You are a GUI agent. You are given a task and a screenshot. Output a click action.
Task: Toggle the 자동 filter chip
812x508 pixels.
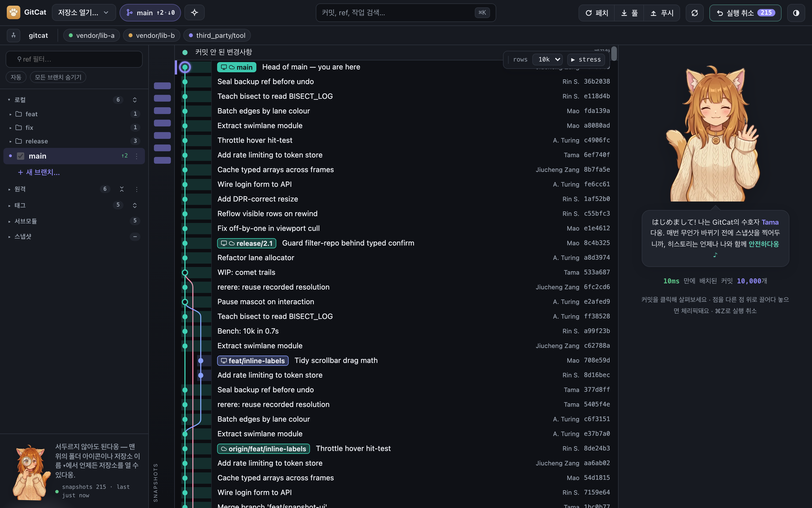(16, 77)
